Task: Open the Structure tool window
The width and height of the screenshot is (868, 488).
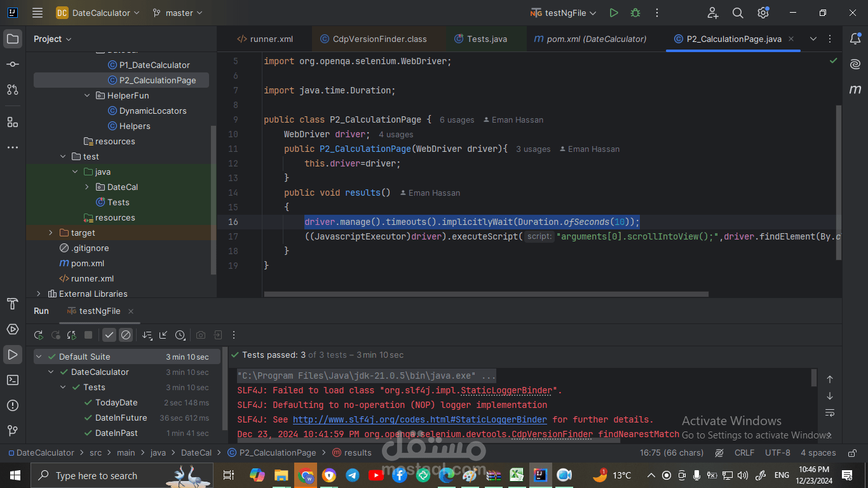Action: [x=12, y=121]
